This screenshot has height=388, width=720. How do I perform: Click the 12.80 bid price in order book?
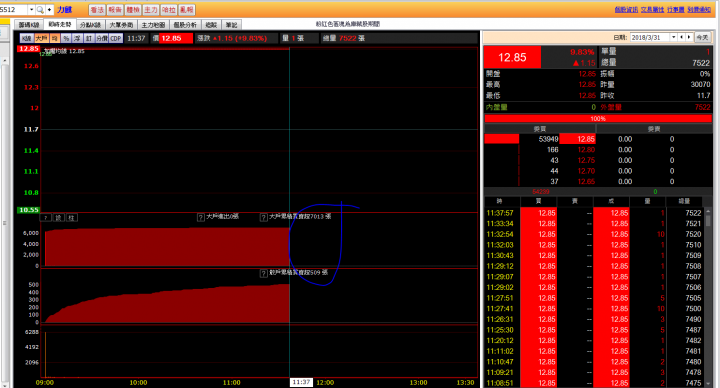(x=586, y=150)
